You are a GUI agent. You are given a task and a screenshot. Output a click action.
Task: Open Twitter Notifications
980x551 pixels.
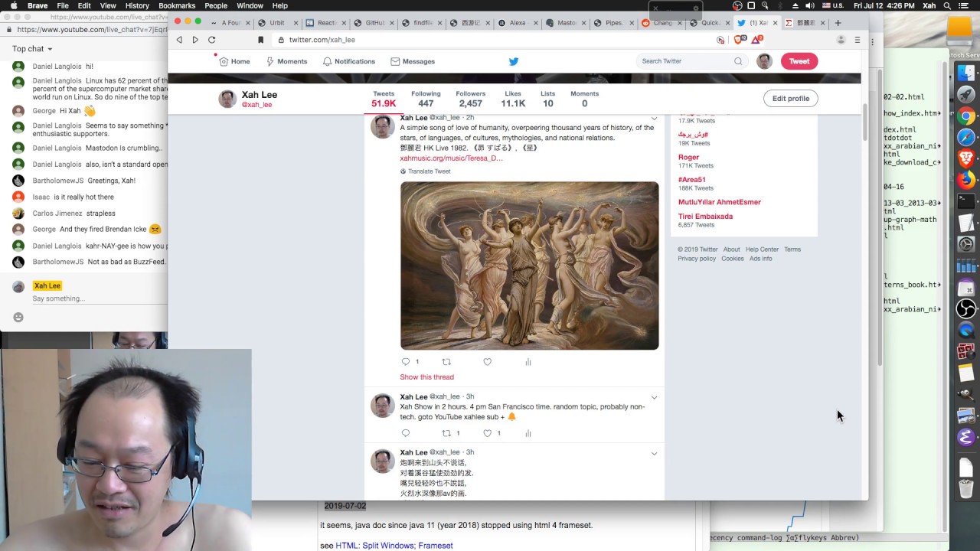(x=349, y=61)
